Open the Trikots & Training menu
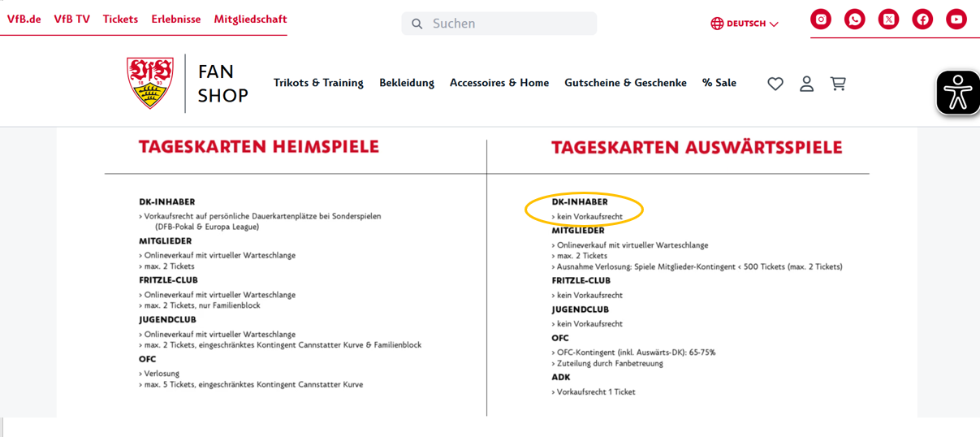 click(318, 83)
